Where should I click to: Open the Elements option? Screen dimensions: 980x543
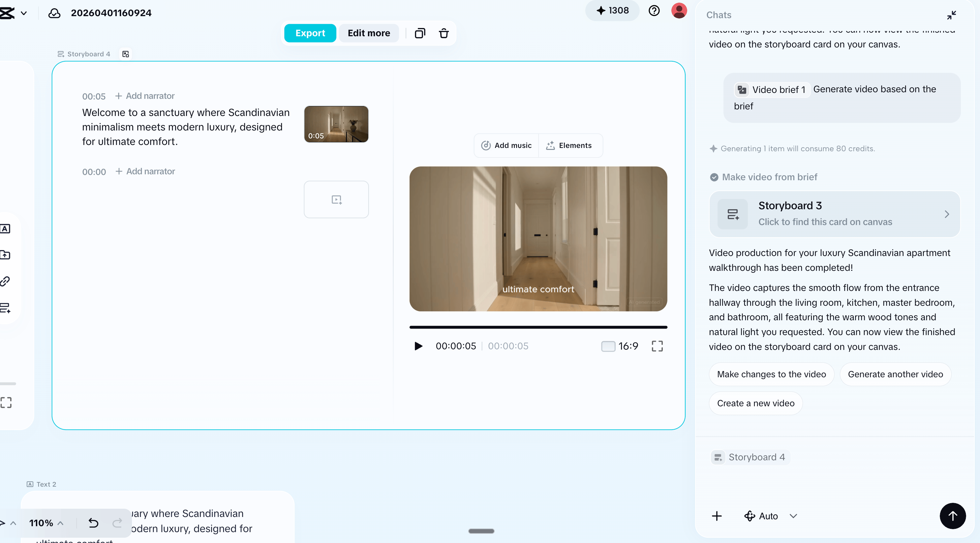tap(569, 145)
